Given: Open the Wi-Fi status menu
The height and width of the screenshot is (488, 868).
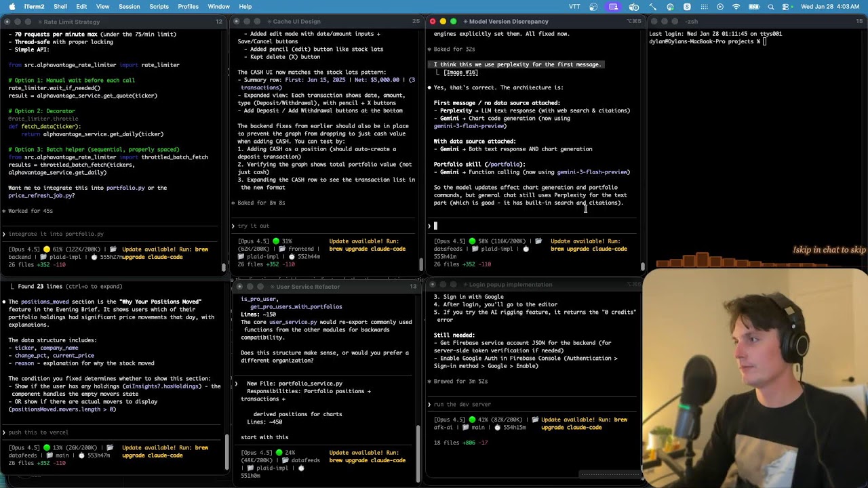Looking at the screenshot, I should 736,7.
